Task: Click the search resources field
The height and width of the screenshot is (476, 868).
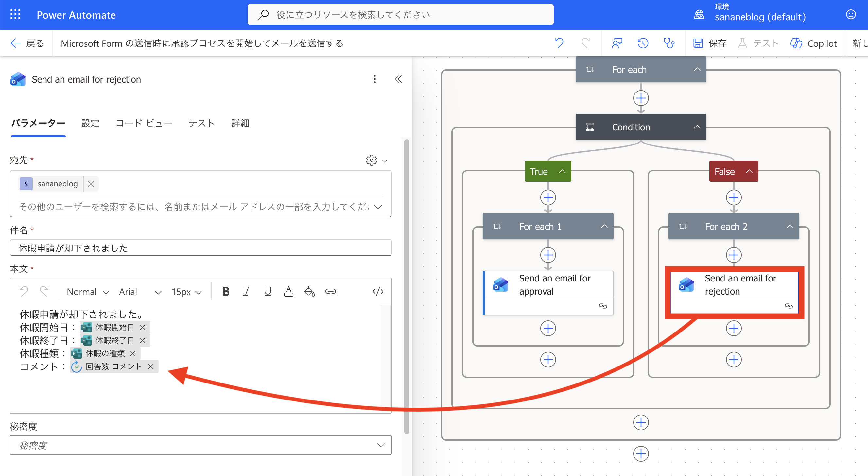Action: (400, 14)
